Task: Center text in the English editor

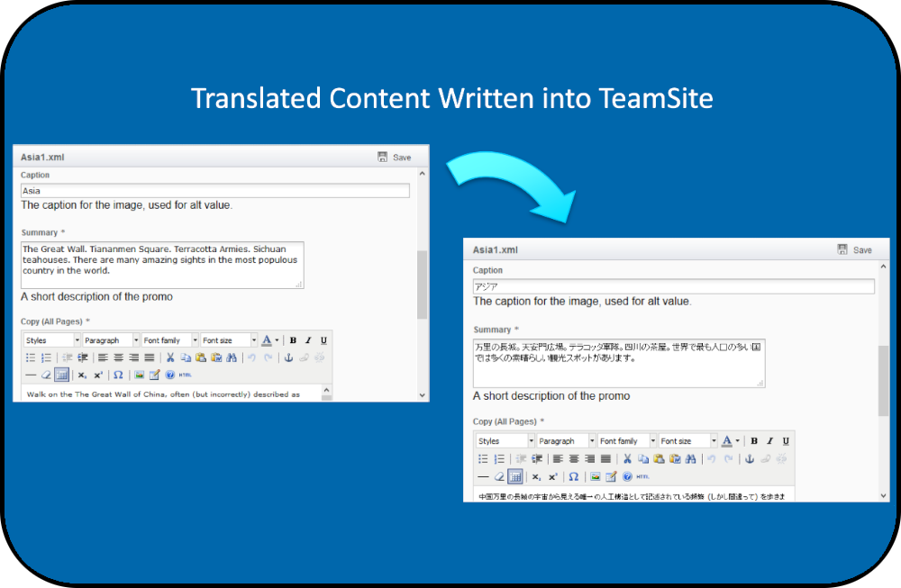Action: (x=118, y=357)
